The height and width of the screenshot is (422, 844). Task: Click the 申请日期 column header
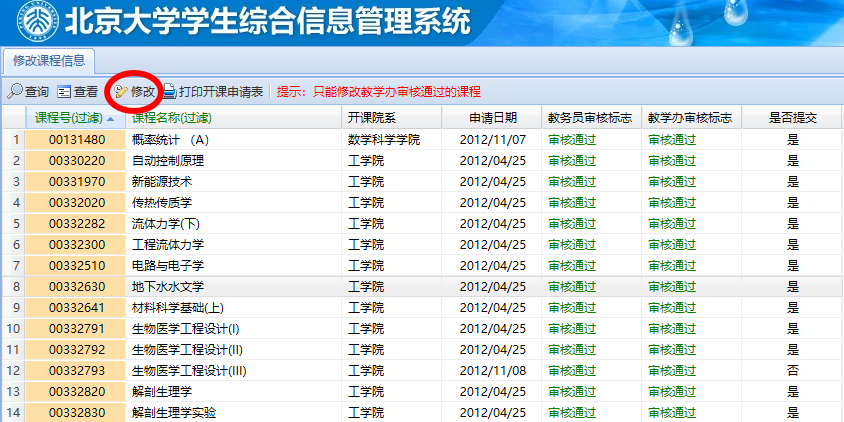tap(492, 118)
